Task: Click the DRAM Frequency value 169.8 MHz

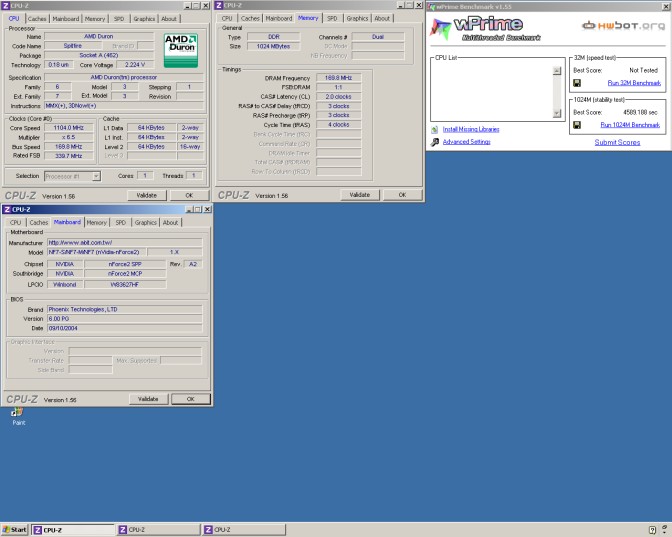Action: point(339,78)
